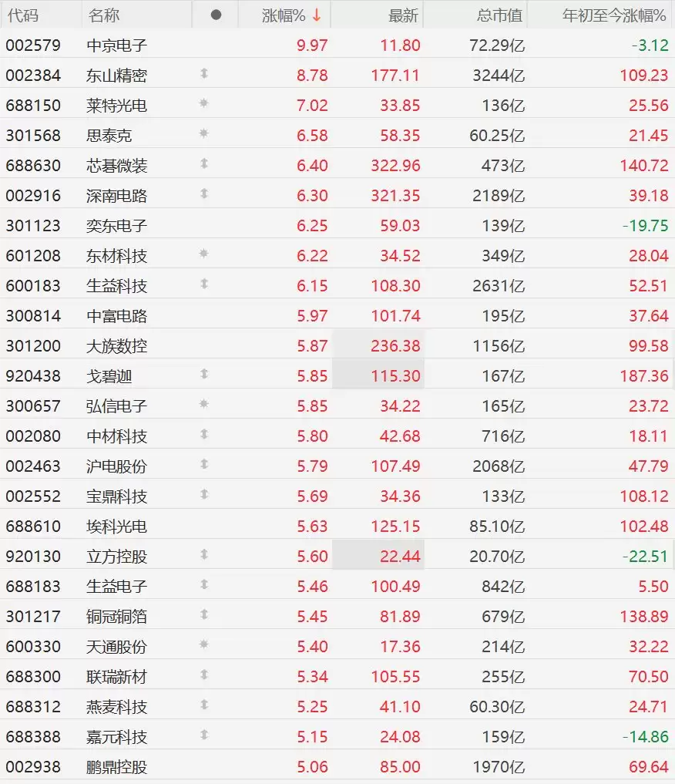This screenshot has height=784, width=675.
Task: Click the 代码 column header
Action: [x=23, y=15]
